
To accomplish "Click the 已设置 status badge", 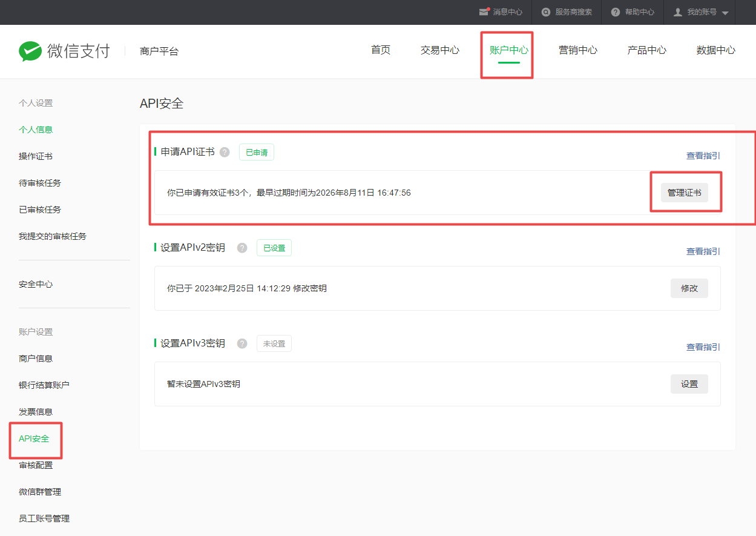I will coord(274,248).
